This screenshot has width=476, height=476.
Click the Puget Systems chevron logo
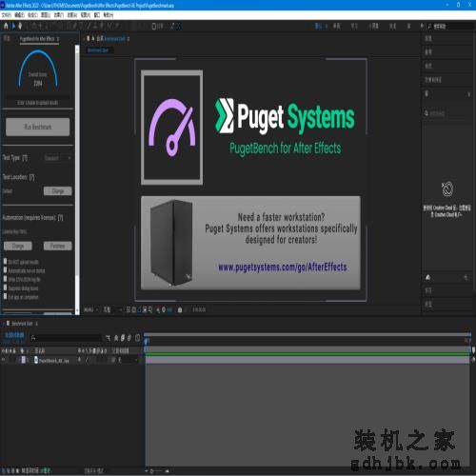pos(225,115)
